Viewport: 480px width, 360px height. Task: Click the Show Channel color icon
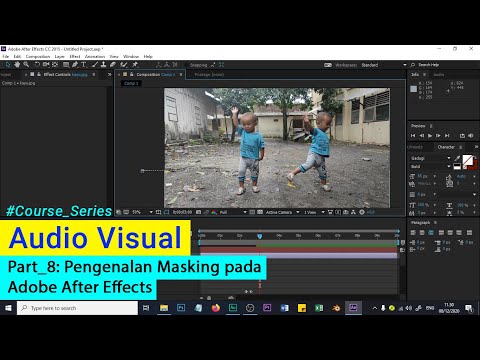click(214, 212)
